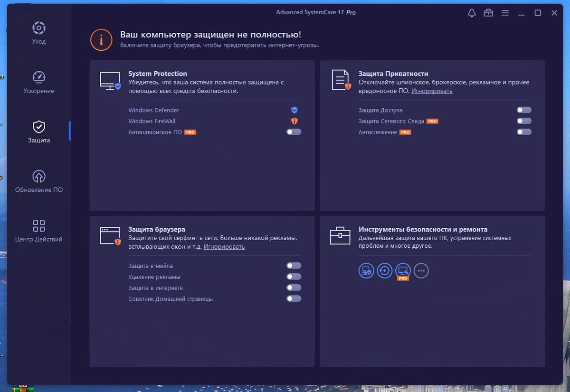The width and height of the screenshot is (570, 392).
Task: Open Центр Действий section
Action: point(39,226)
